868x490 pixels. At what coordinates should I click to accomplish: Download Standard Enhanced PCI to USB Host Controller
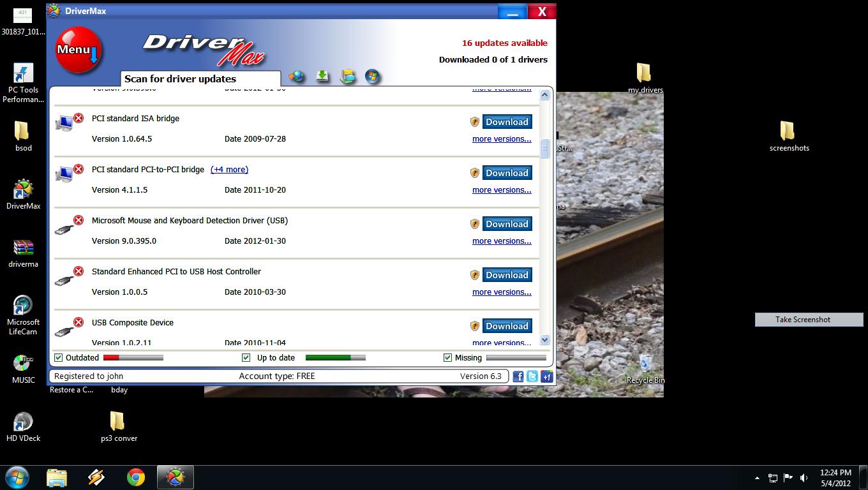tap(507, 275)
